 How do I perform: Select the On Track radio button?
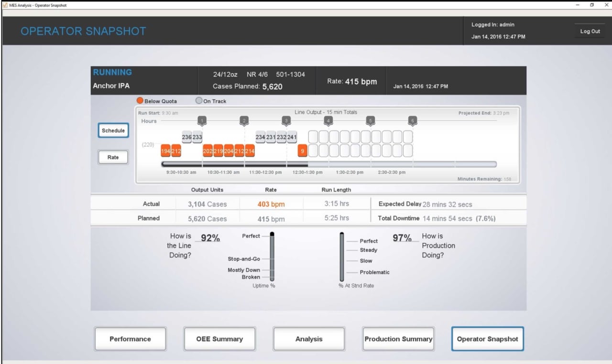tap(198, 100)
